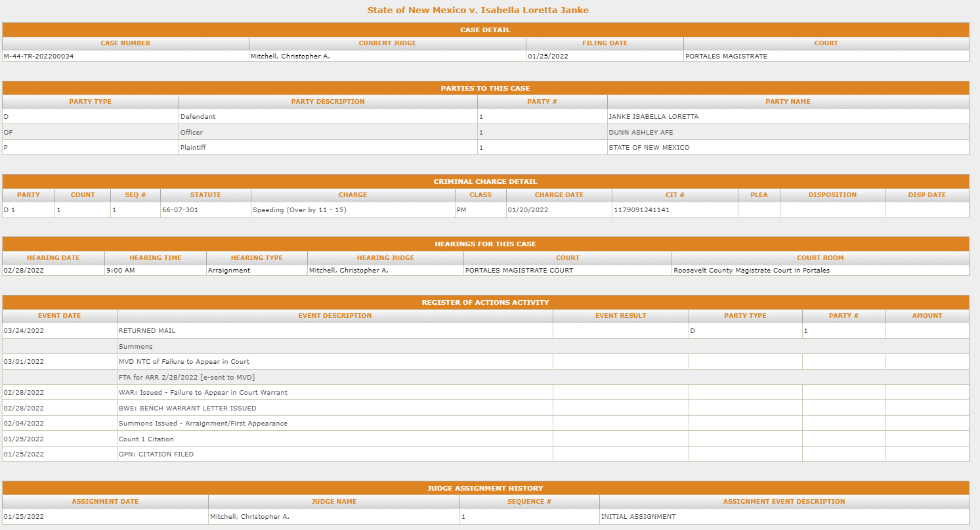Click the JUDGE ASSIGNMENT HISTORY header
980x530 pixels.
tap(485, 489)
